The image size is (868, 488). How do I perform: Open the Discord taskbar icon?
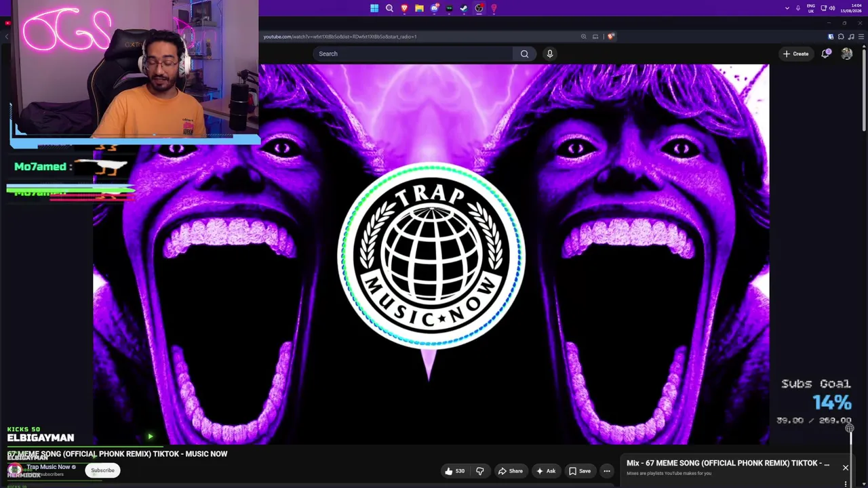(x=434, y=8)
